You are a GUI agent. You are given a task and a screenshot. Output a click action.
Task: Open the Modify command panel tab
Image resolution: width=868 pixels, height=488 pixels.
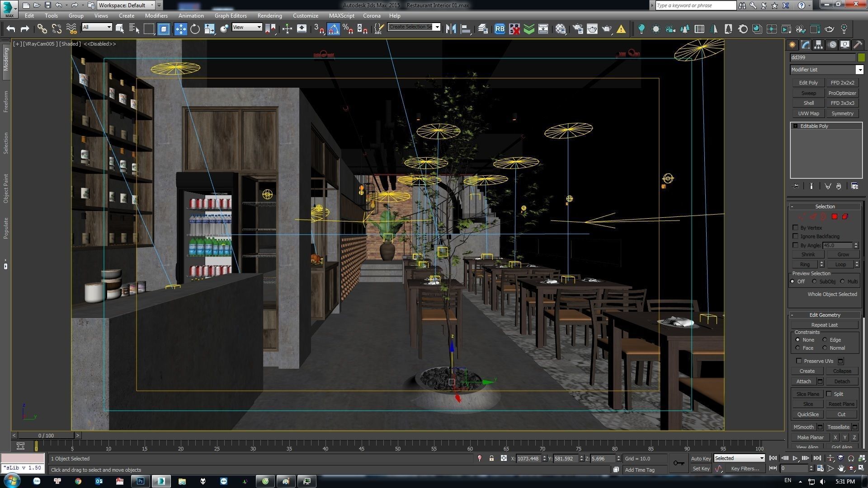click(805, 45)
